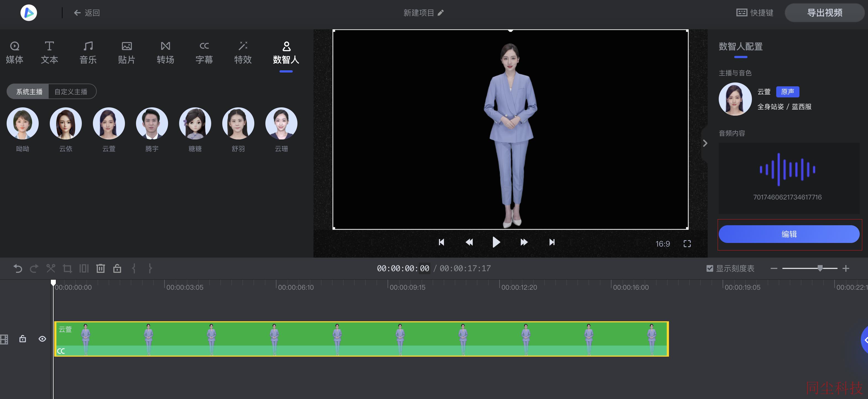Screen dimensions: 868x399
Task: Switch to the 音乐 music tab
Action: click(88, 53)
